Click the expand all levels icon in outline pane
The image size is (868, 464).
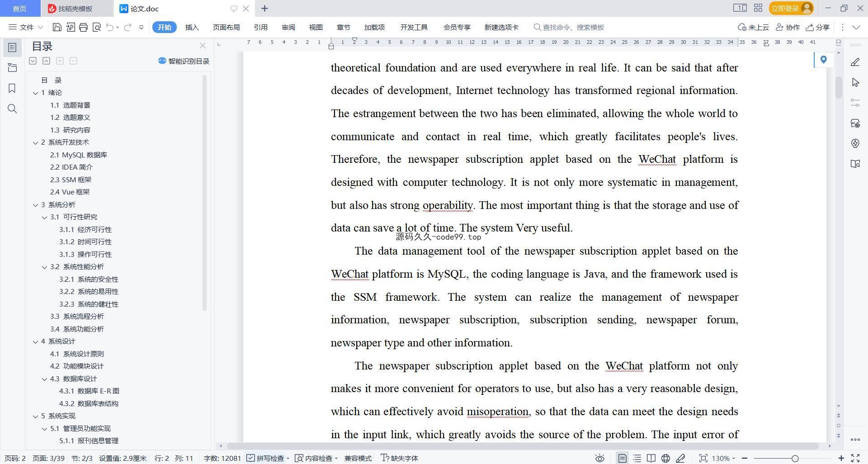click(x=33, y=61)
